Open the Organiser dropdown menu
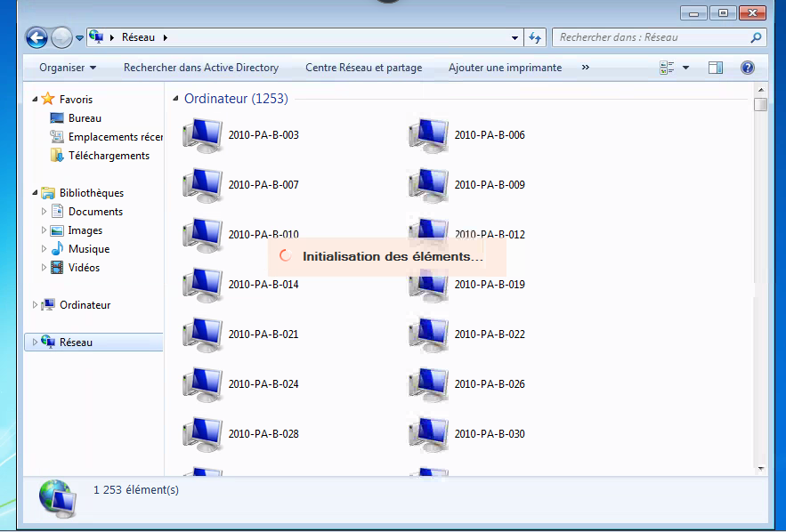This screenshot has width=786, height=532. tap(68, 68)
